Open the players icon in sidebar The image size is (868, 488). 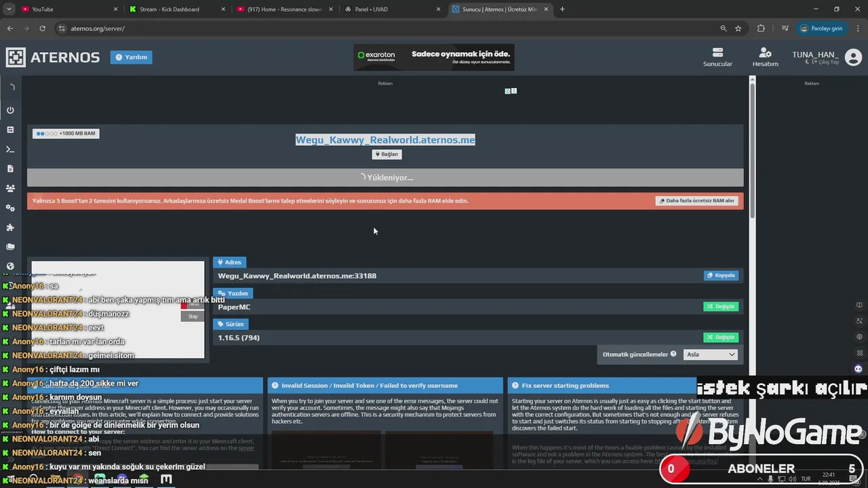coord(10,188)
